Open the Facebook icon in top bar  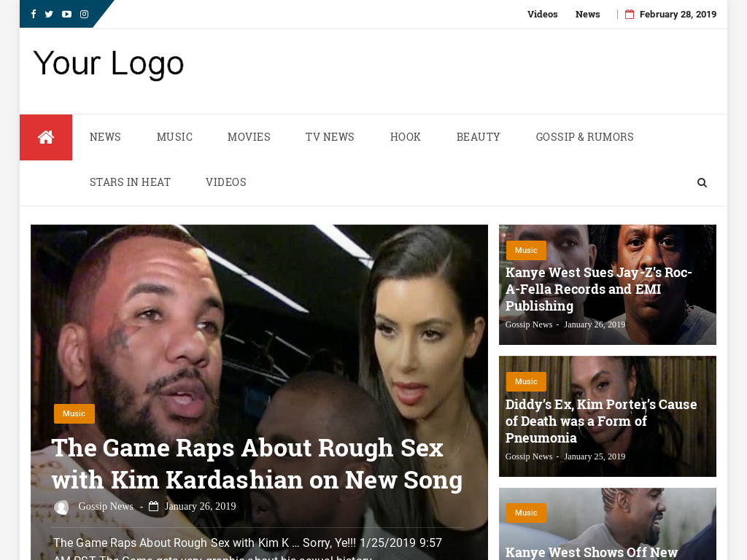(x=33, y=13)
